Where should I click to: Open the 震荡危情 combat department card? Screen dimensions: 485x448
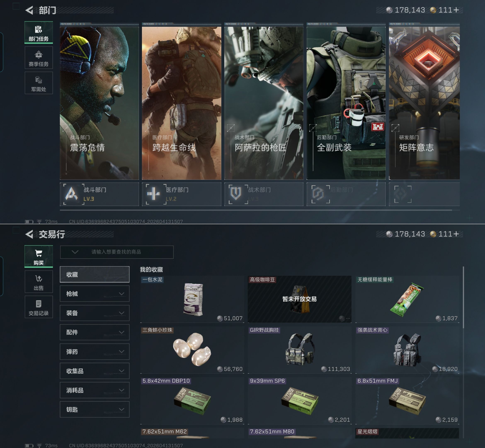99,103
